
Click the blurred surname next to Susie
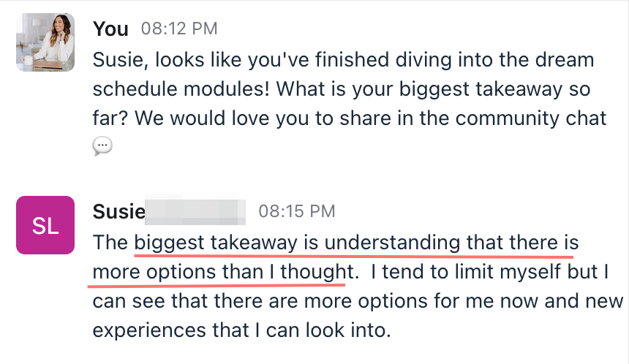(x=195, y=211)
